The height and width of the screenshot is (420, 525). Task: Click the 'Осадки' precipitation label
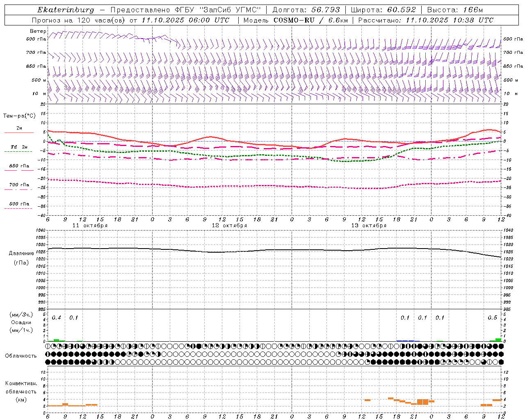click(21, 322)
